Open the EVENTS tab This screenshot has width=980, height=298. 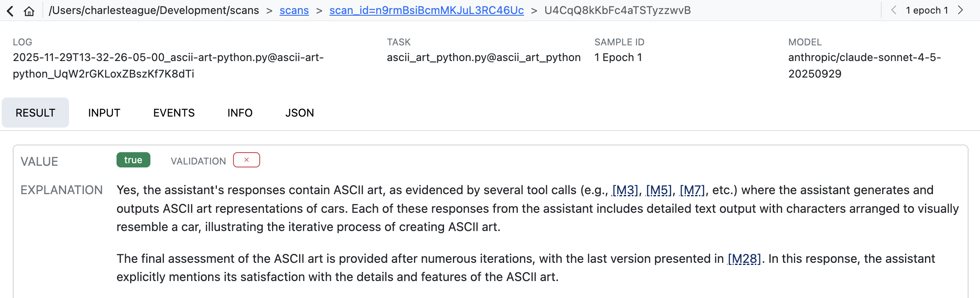(174, 113)
